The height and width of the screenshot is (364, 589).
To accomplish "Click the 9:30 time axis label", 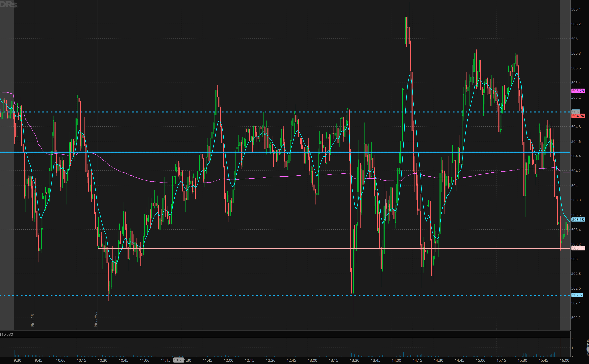I will (17, 360).
